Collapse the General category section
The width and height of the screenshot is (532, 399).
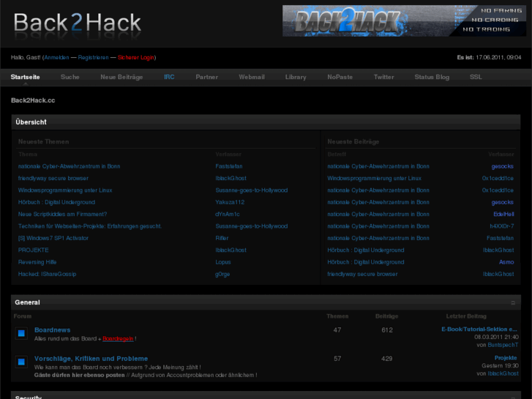coord(513,302)
